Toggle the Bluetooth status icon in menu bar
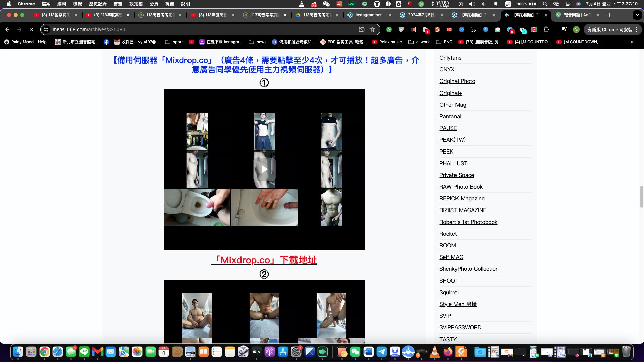The height and width of the screenshot is (362, 644). pos(484,4)
